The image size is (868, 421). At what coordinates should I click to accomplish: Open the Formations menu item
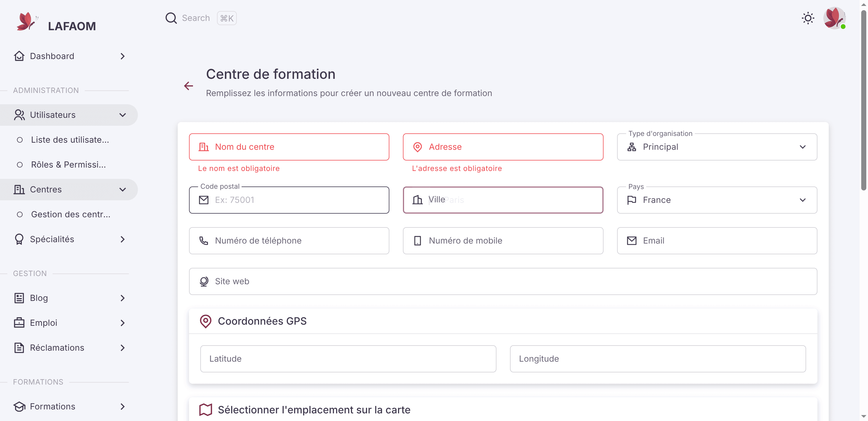click(69, 407)
